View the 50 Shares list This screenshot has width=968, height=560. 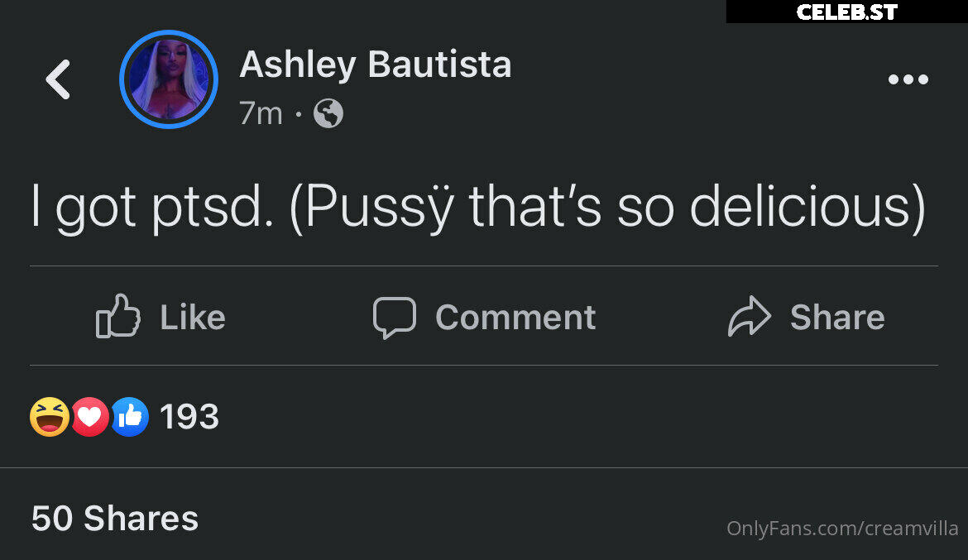tap(115, 518)
